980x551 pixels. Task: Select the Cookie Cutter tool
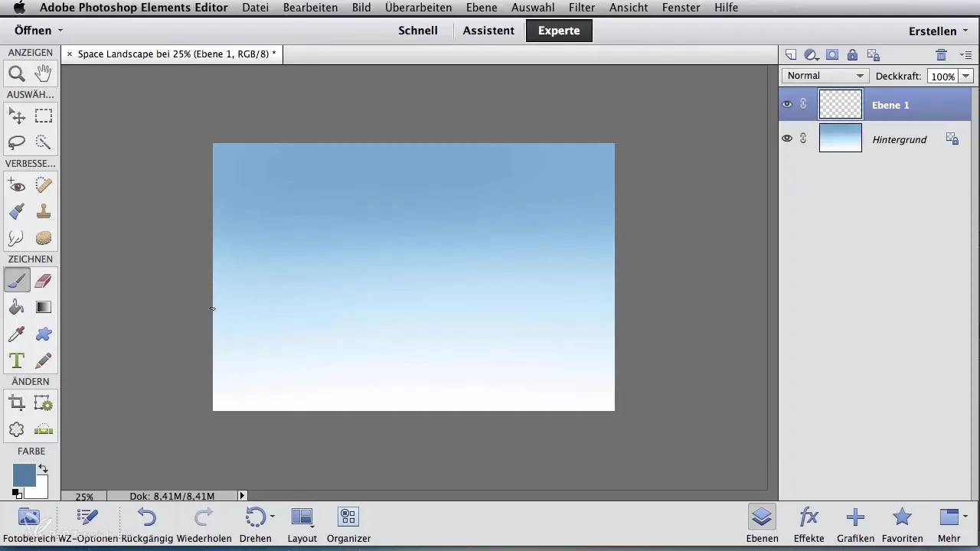[17, 429]
